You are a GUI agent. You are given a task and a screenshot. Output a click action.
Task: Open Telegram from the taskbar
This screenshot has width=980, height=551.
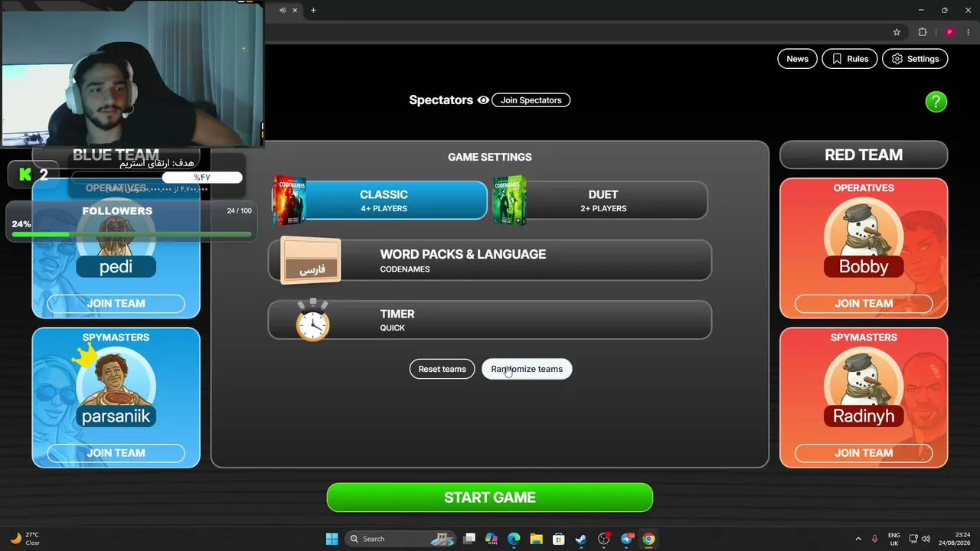[x=626, y=539]
